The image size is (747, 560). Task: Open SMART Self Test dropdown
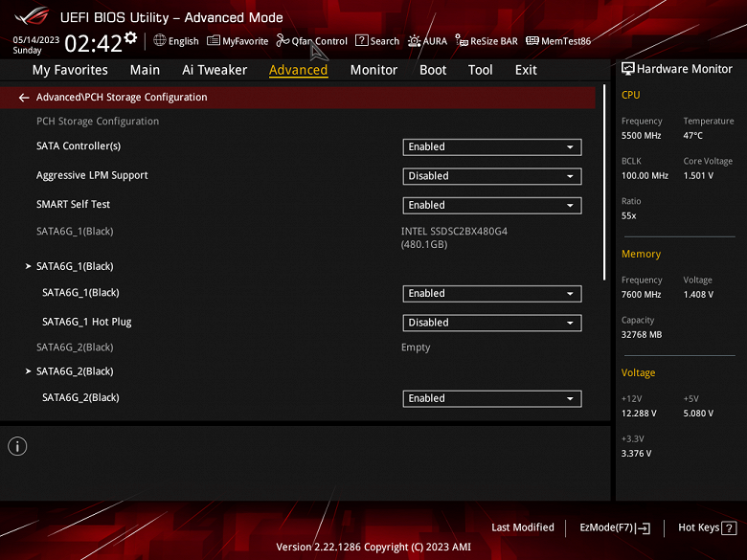click(x=492, y=205)
